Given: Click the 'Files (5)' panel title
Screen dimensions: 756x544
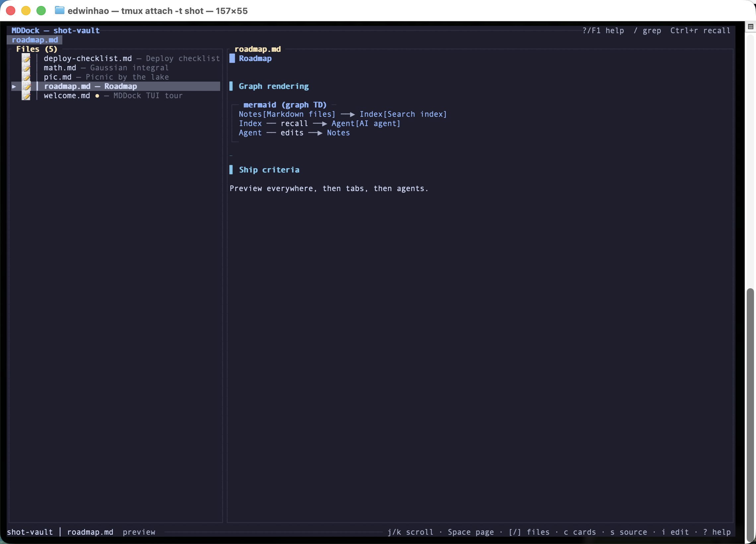Looking at the screenshot, I should [37, 49].
